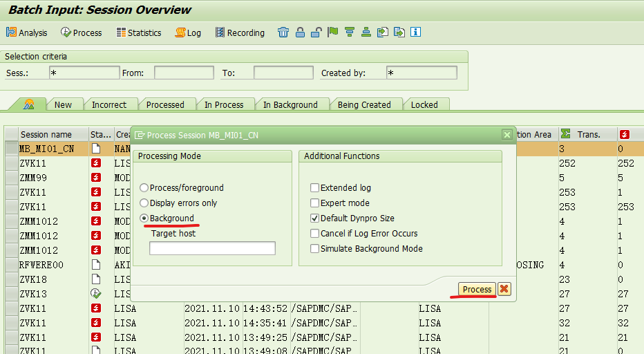Enable the Simulate Background Mode checkbox
Viewport: 644px width, 354px height.
point(314,249)
